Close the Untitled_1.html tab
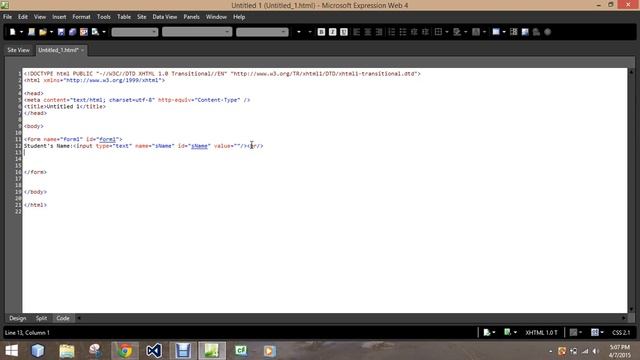This screenshot has height=360, width=640. [82, 50]
